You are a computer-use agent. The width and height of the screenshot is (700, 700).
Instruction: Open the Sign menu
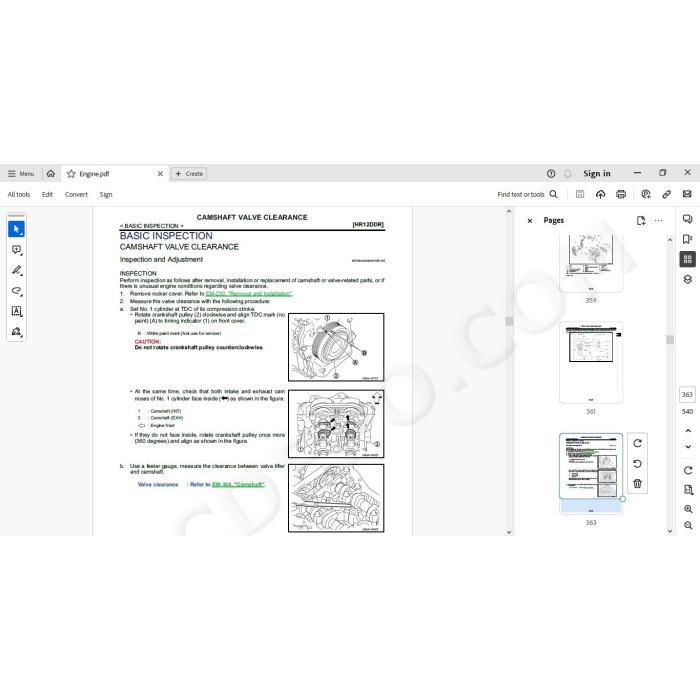[106, 194]
